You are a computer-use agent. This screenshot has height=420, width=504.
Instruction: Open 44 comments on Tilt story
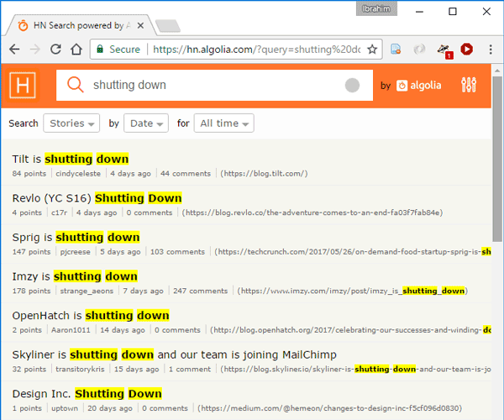point(186,174)
